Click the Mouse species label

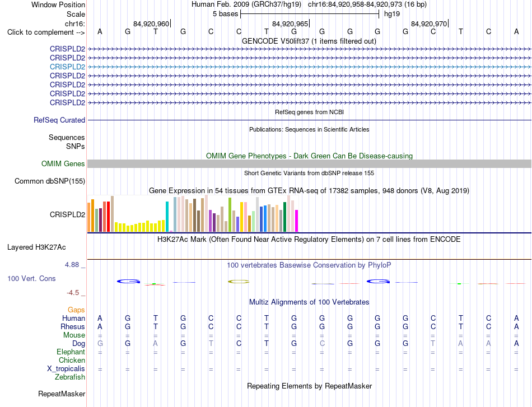(x=74, y=335)
